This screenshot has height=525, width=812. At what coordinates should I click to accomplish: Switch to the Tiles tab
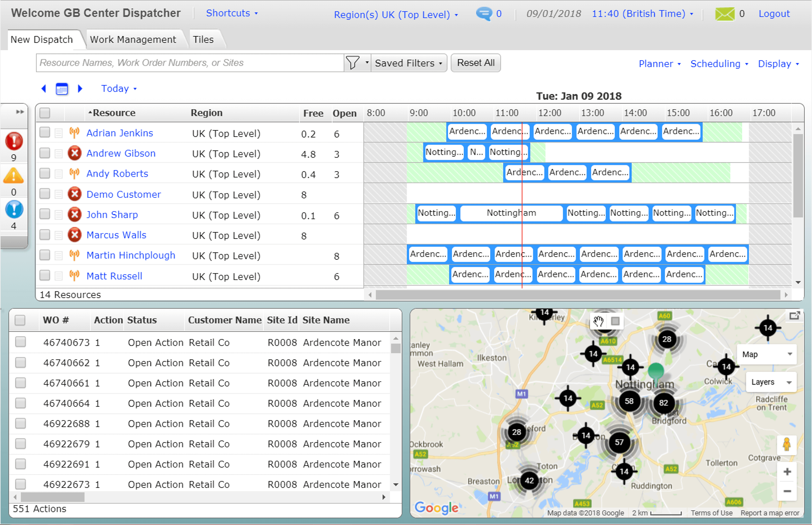coord(203,40)
